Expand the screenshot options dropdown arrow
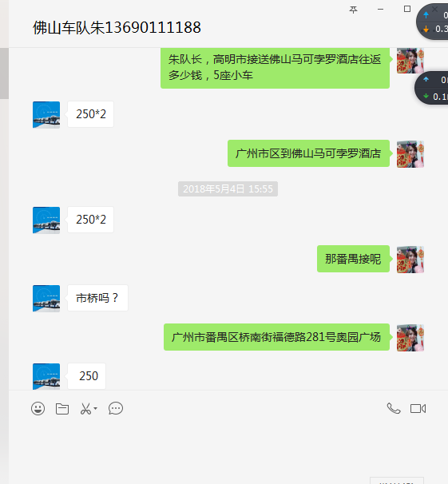 click(95, 408)
